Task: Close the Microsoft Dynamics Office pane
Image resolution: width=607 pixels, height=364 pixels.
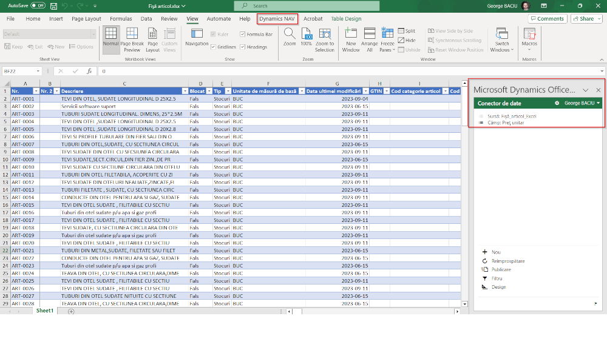Action: [599, 90]
